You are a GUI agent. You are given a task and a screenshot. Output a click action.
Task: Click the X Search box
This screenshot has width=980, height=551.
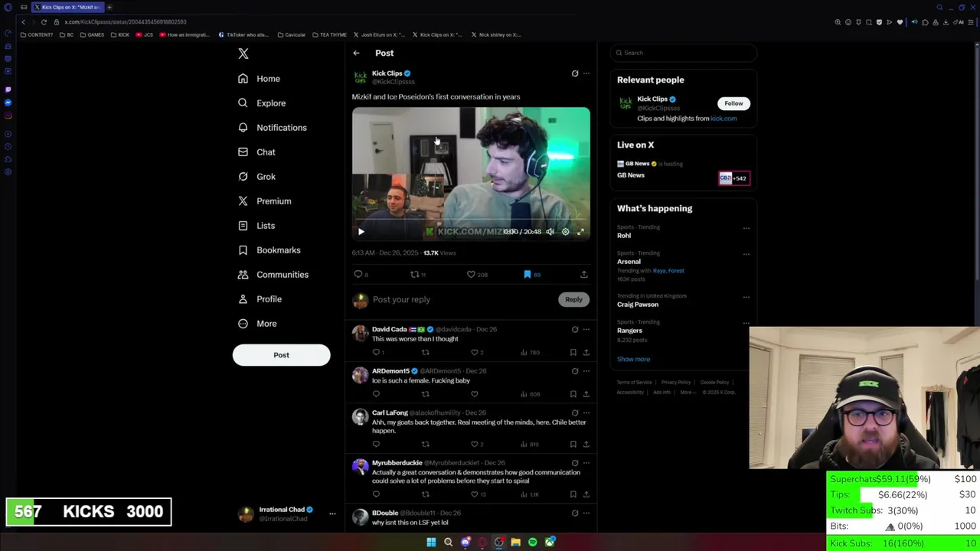tap(684, 53)
